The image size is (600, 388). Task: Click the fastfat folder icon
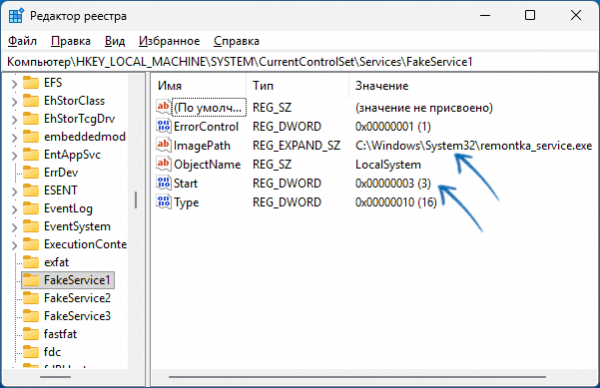click(x=31, y=334)
